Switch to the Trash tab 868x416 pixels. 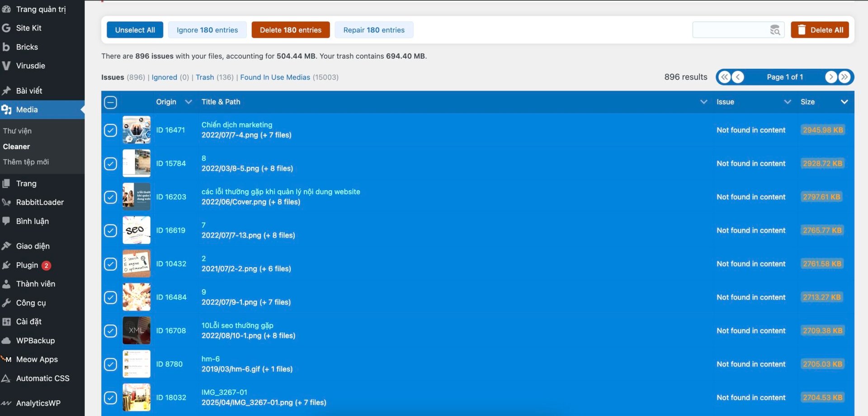(205, 77)
